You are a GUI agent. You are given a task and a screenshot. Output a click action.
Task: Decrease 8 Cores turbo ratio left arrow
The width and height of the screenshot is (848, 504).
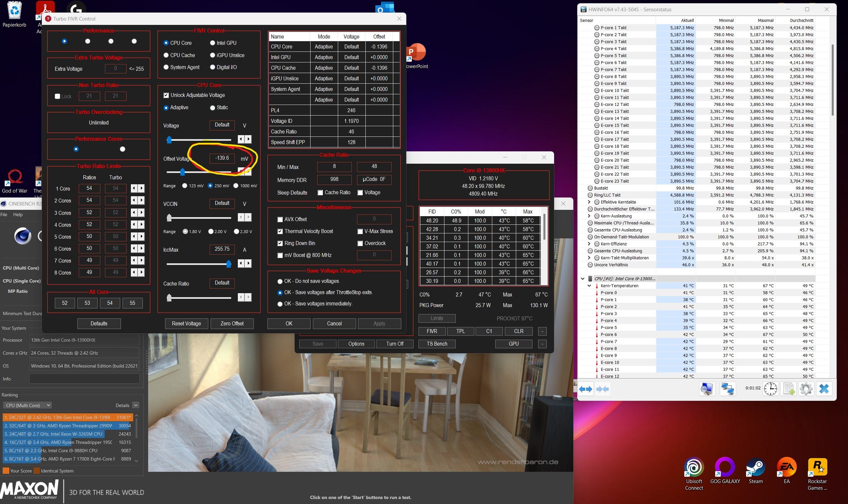coord(134,272)
